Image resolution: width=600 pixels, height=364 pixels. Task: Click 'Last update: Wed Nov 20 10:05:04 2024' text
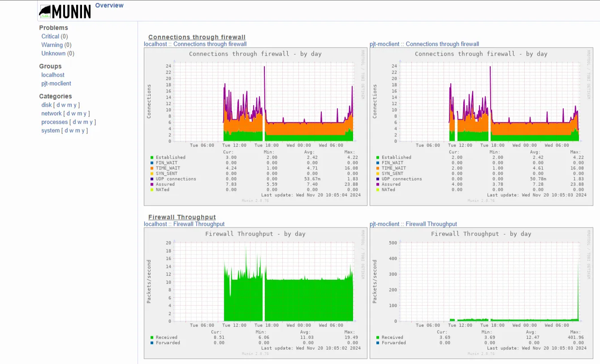click(x=311, y=195)
